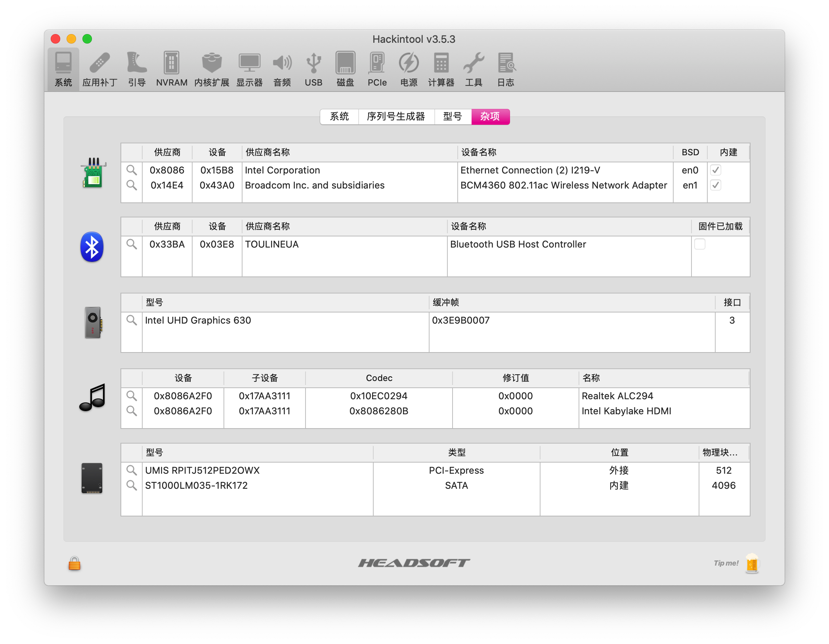Screen dimensions: 829x644
Task: Click the blue Bluetooth icon
Action: point(92,247)
